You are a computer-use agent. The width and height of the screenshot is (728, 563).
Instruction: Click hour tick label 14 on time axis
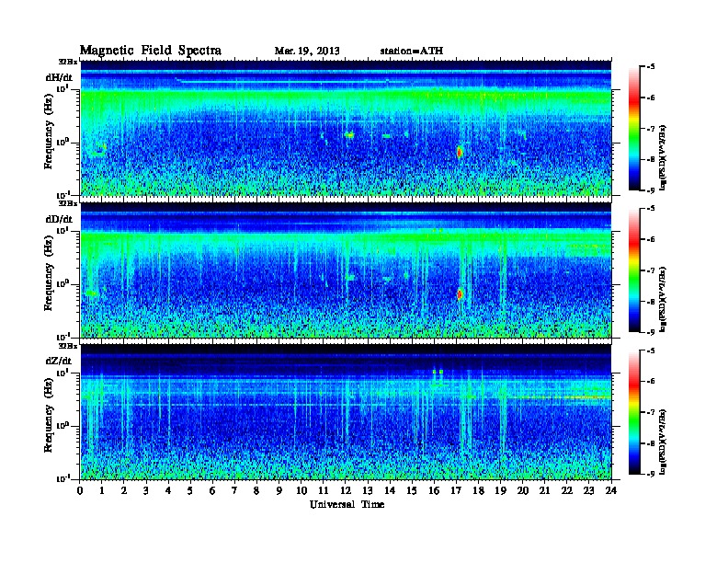pyautogui.click(x=390, y=490)
